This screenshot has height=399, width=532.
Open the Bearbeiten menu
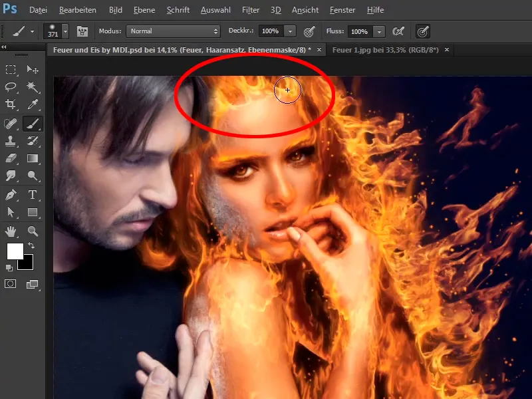click(x=77, y=10)
